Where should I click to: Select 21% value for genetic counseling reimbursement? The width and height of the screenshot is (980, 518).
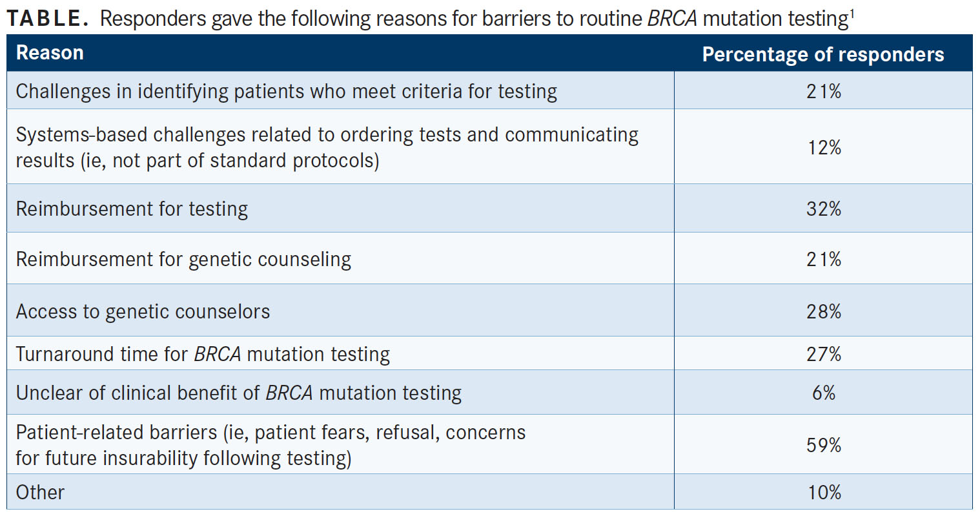[824, 259]
